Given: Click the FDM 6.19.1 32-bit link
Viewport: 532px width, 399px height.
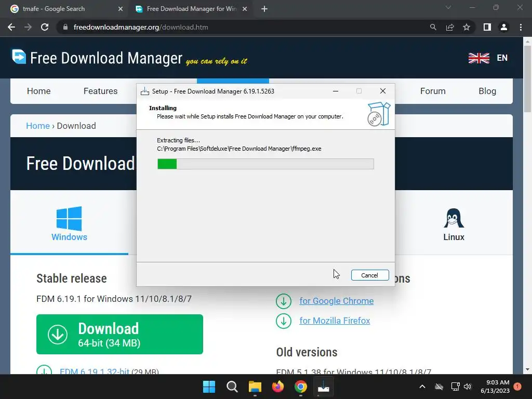Looking at the screenshot, I should coord(95,371).
